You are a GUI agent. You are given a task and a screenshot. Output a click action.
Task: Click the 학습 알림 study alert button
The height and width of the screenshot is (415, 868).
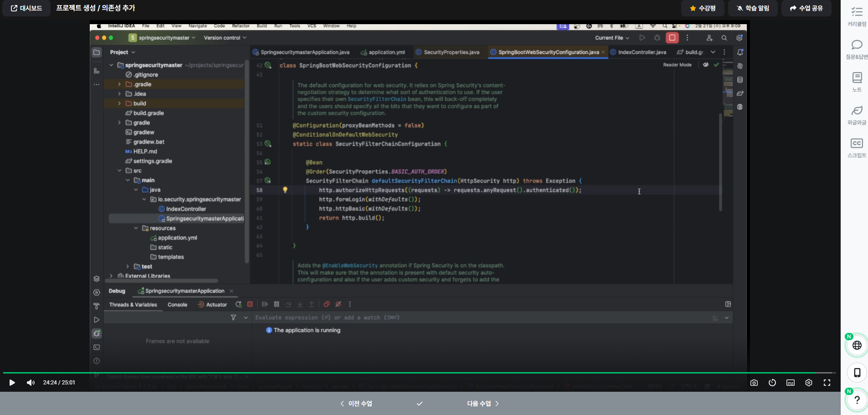753,8
